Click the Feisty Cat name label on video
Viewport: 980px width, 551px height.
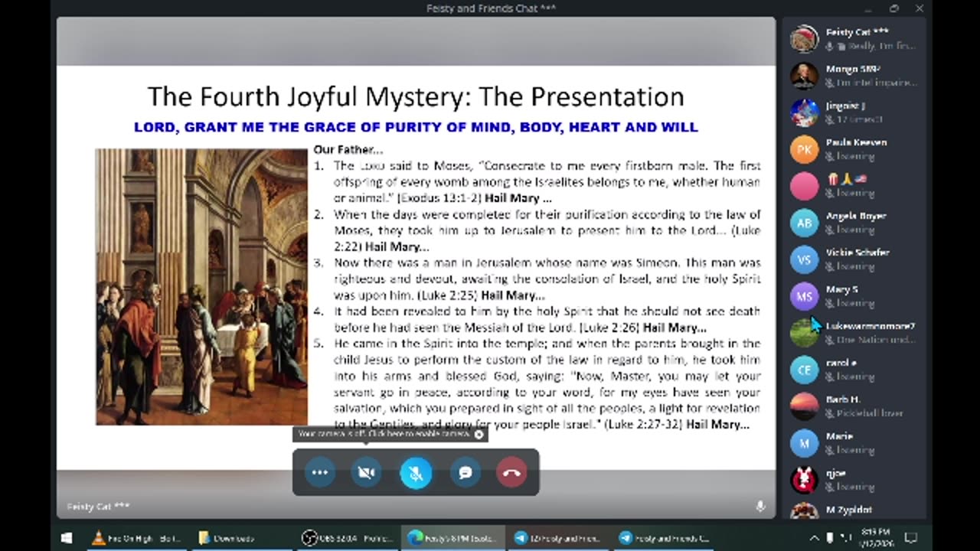tap(98, 507)
